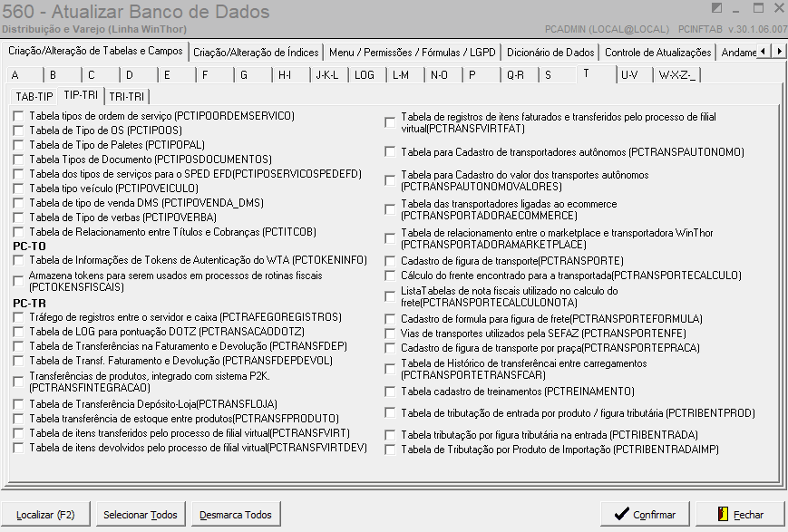The width and height of the screenshot is (788, 532).
Task: Open the N-O letter tab
Action: click(x=443, y=75)
